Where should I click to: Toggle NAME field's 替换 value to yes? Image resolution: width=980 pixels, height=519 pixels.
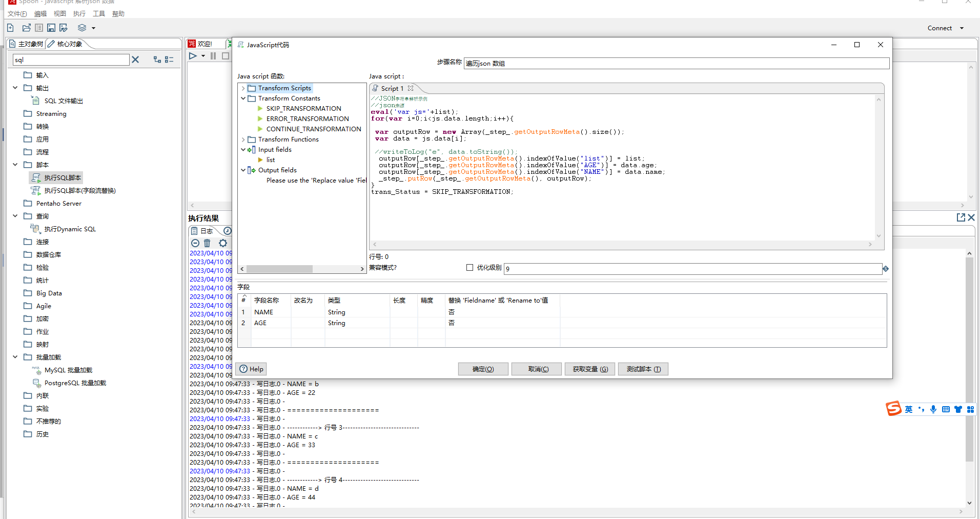point(452,312)
